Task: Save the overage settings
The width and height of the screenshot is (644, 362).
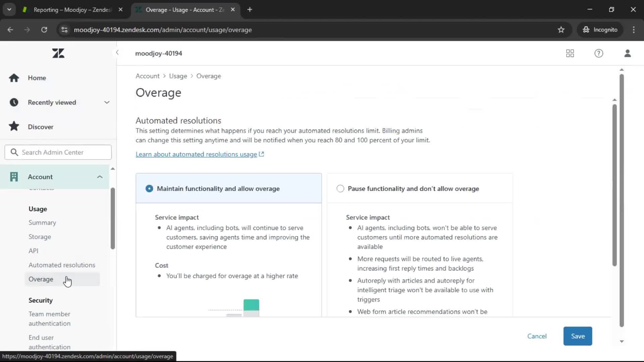Action: pos(578,336)
